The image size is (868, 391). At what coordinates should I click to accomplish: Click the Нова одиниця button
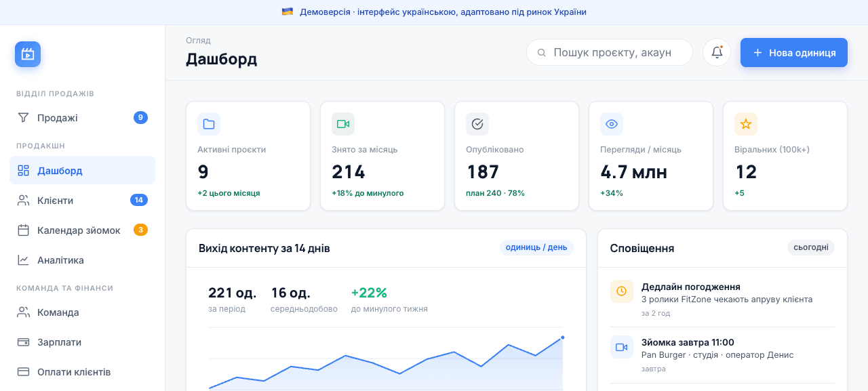(794, 52)
